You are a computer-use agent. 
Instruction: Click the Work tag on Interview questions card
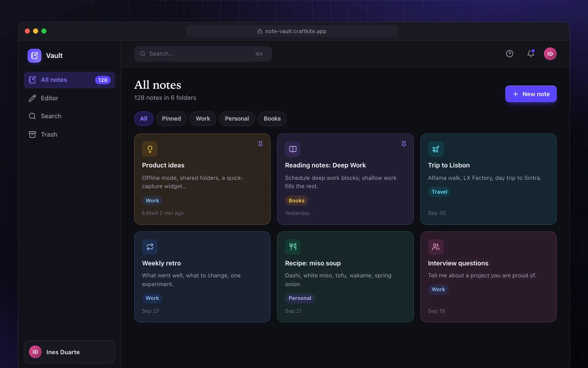438,289
